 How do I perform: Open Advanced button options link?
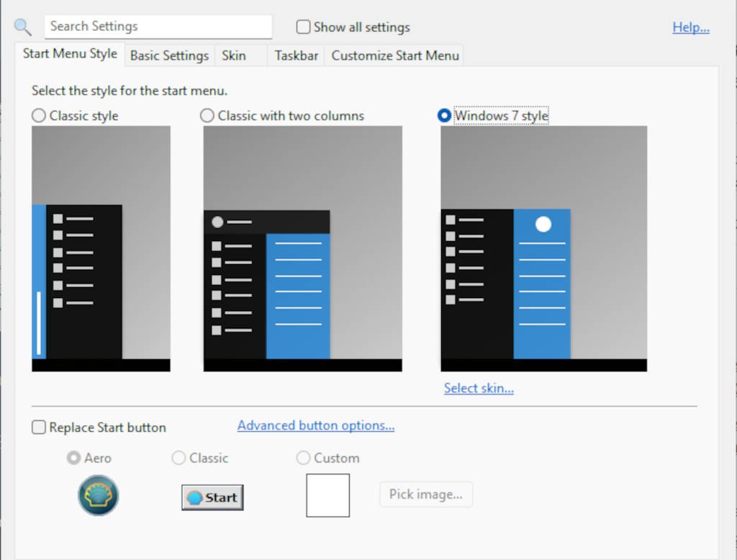(x=316, y=425)
